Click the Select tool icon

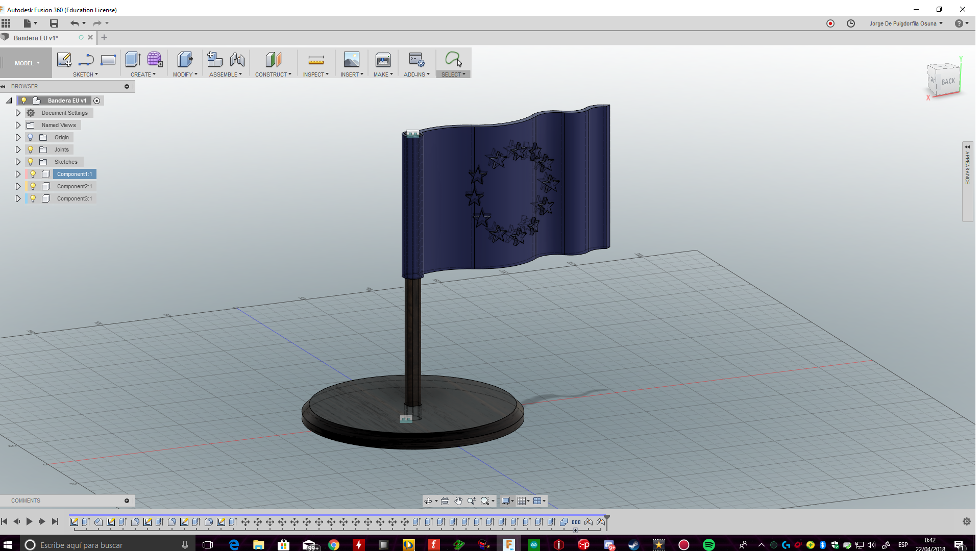pyautogui.click(x=453, y=60)
